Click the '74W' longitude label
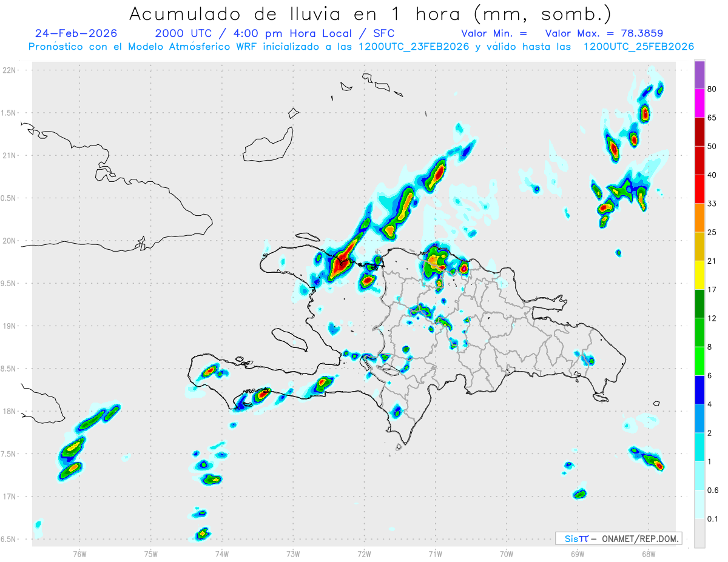Viewport: 728px width, 562px height. pos(222,554)
